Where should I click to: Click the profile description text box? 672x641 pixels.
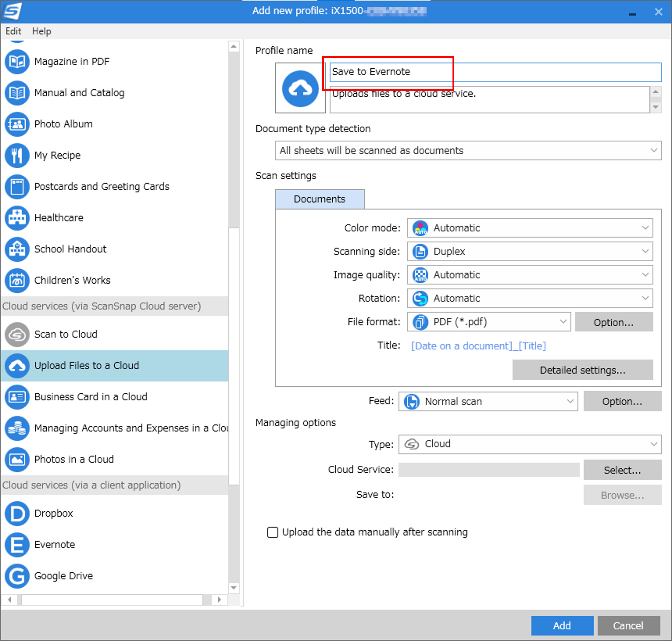coord(489,99)
